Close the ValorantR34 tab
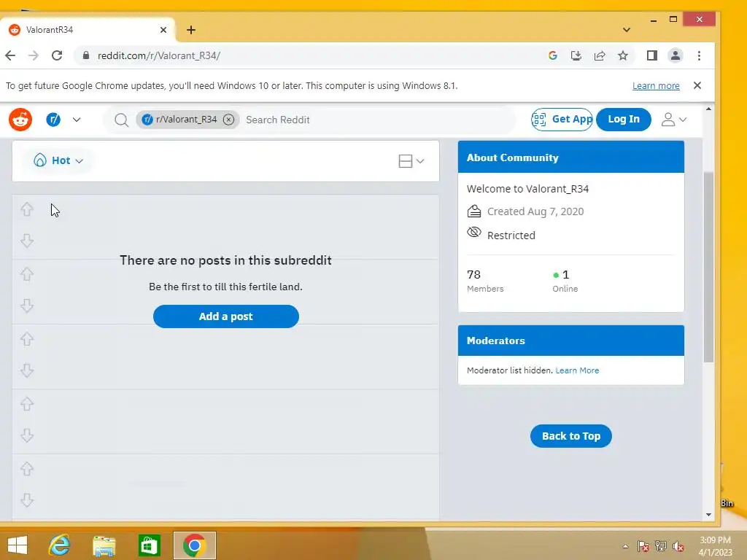 [163, 29]
